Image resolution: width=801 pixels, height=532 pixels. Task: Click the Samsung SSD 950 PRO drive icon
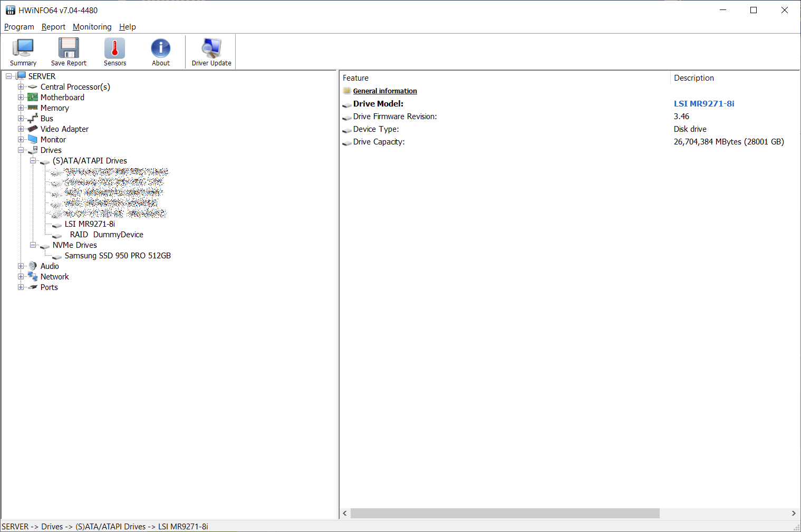point(57,256)
